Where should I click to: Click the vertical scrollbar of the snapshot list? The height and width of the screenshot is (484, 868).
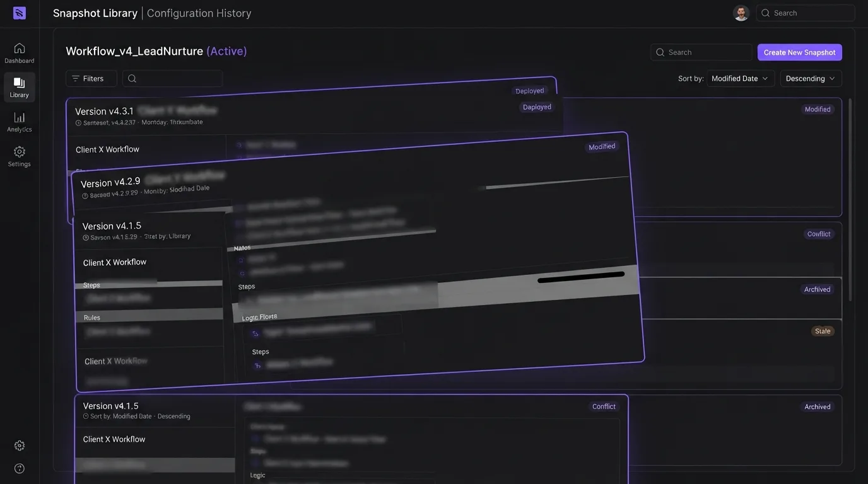[x=850, y=199]
